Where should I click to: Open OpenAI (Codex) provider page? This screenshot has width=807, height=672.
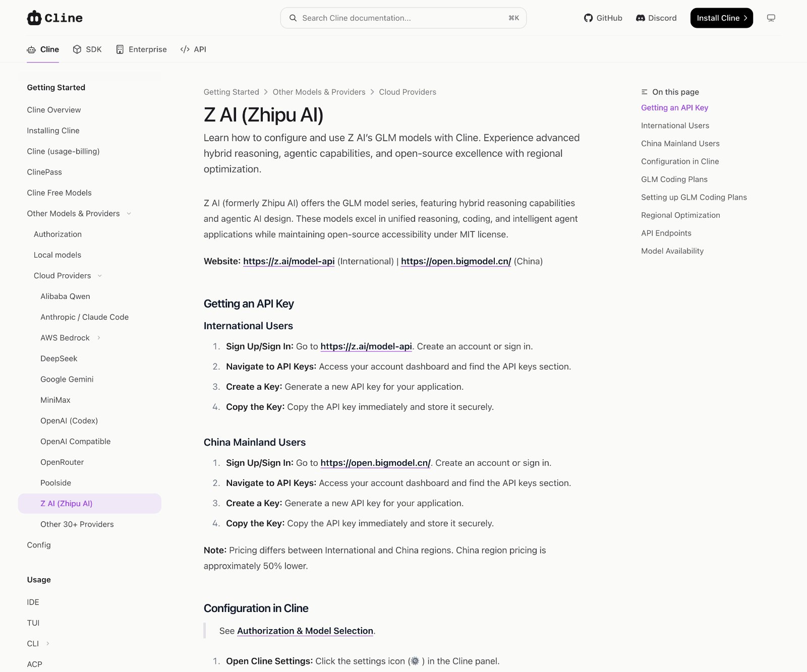pos(69,420)
